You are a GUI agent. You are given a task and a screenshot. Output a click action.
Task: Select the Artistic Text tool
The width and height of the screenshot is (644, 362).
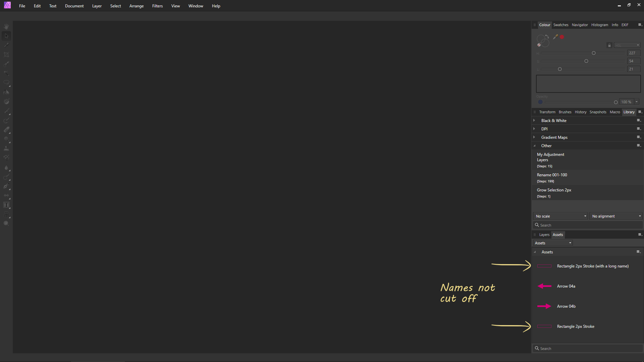[6, 205]
